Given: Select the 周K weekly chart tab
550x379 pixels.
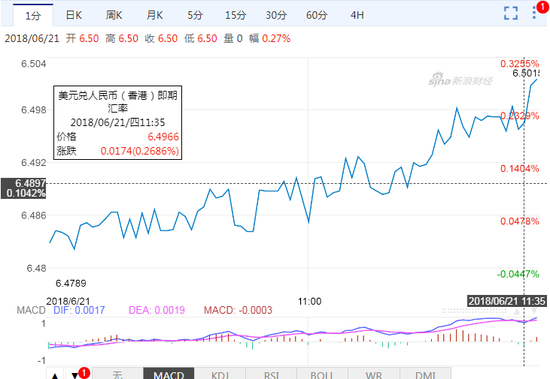Looking at the screenshot, I should (x=114, y=15).
